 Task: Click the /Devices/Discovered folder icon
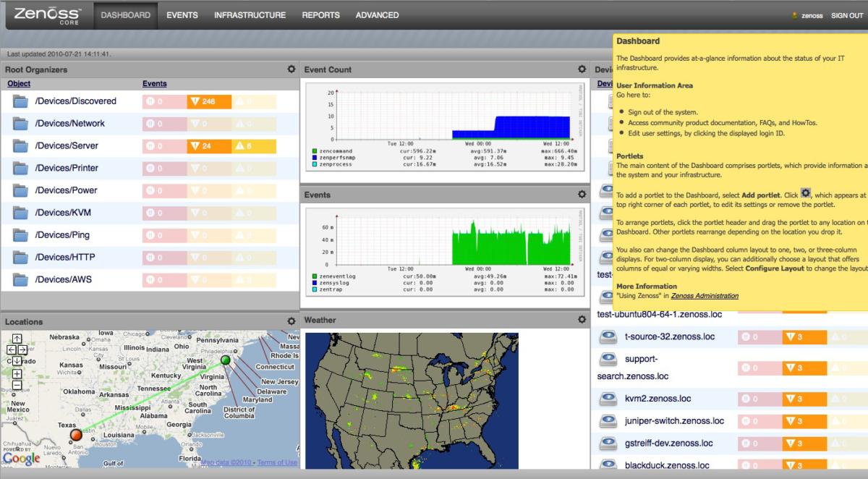click(x=20, y=101)
